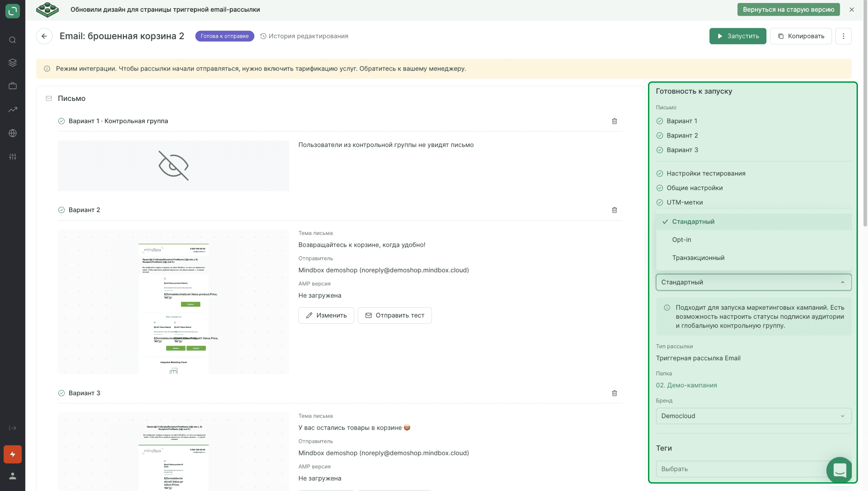Open История редактирования link
This screenshot has width=868, height=491.
[x=304, y=36]
